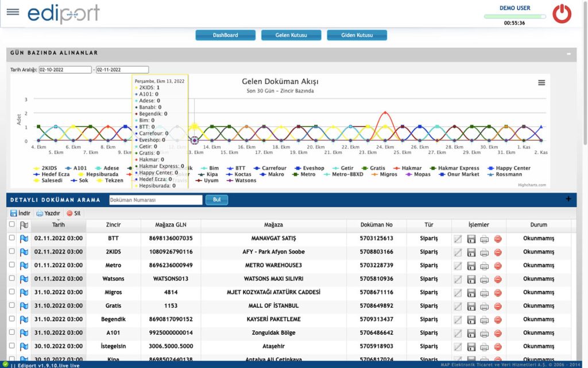Viewport: 588px width, 368px height.
Task: Sort the table by Tarih column
Action: 59,225
